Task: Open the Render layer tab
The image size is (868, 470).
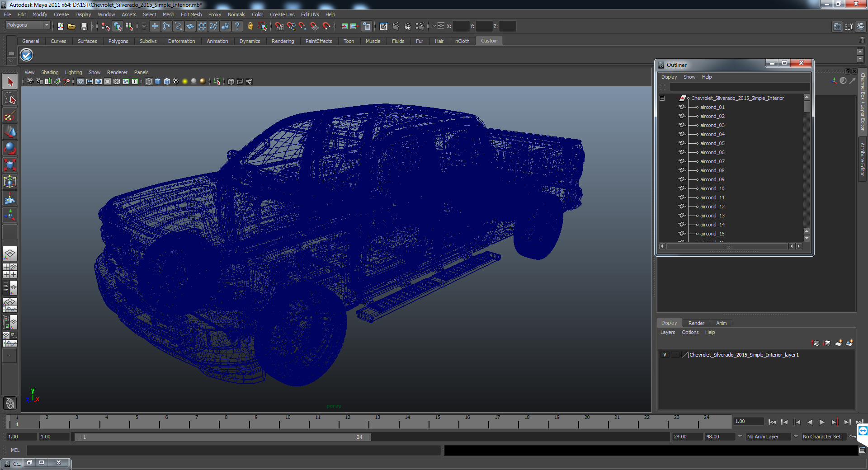Action: point(696,323)
